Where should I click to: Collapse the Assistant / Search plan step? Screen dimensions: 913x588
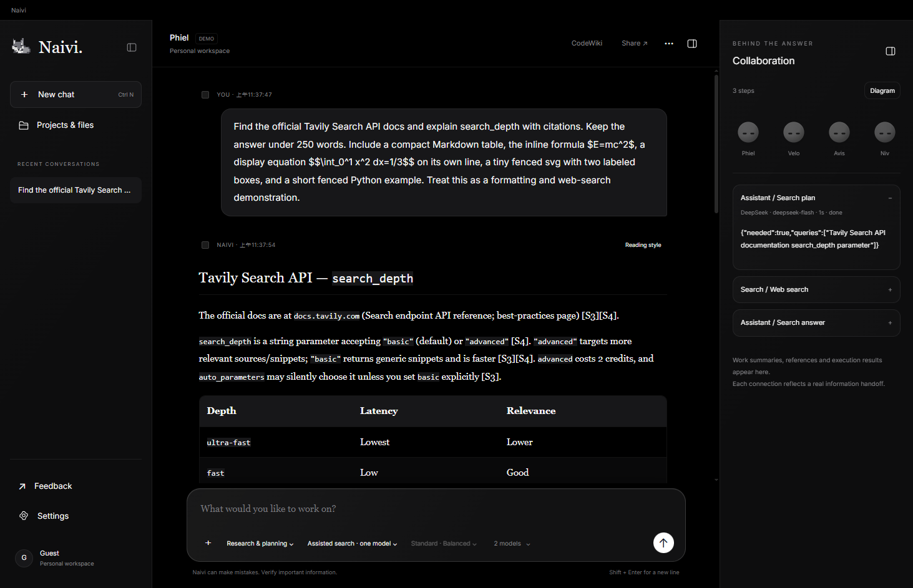click(x=890, y=198)
